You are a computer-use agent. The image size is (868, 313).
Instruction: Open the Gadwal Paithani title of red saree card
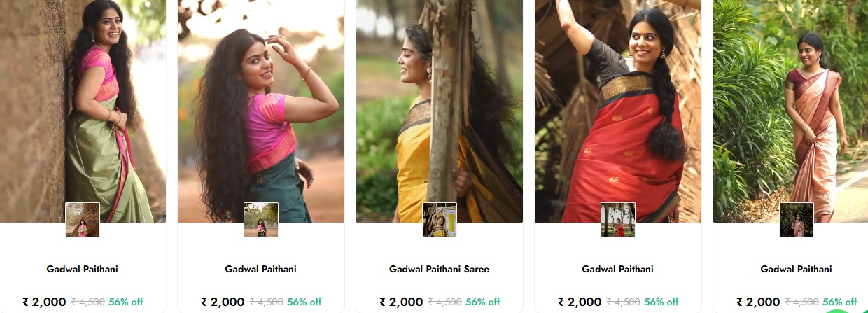click(618, 269)
